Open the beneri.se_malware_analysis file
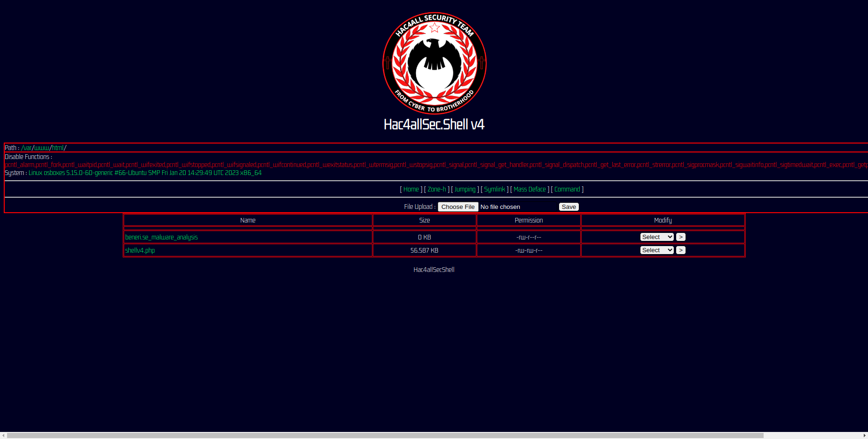This screenshot has height=439, width=868. [x=161, y=237]
